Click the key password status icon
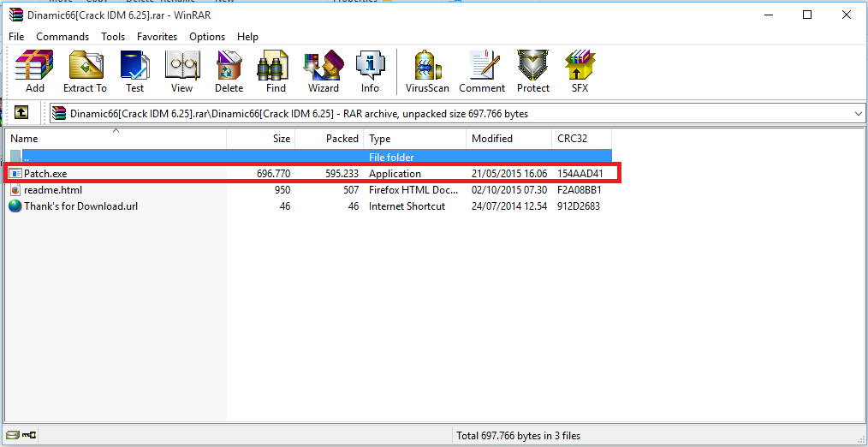 29,436
